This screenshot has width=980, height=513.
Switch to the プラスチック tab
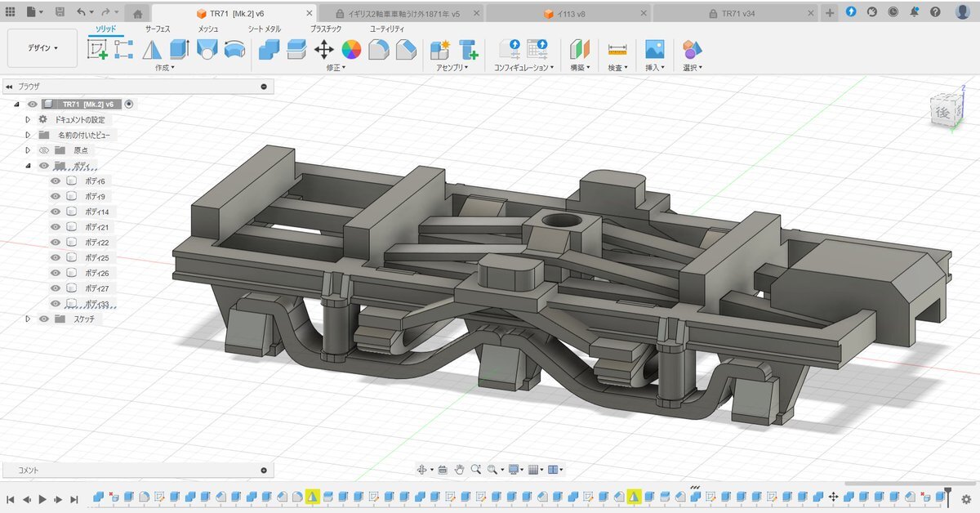326,29
